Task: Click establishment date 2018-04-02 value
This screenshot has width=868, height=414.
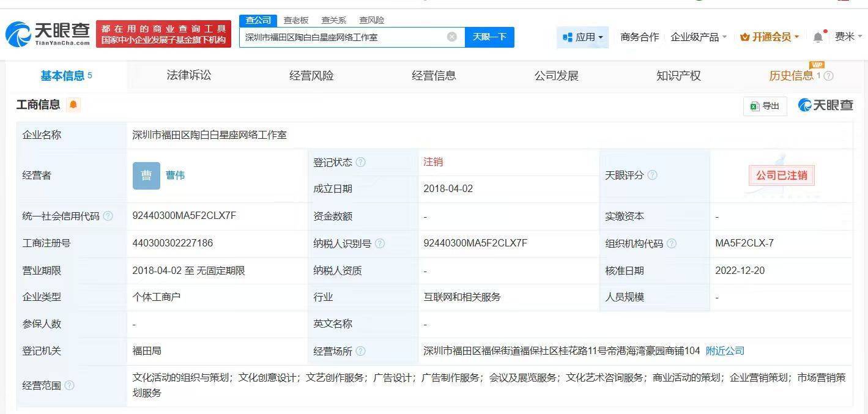Action: [448, 189]
